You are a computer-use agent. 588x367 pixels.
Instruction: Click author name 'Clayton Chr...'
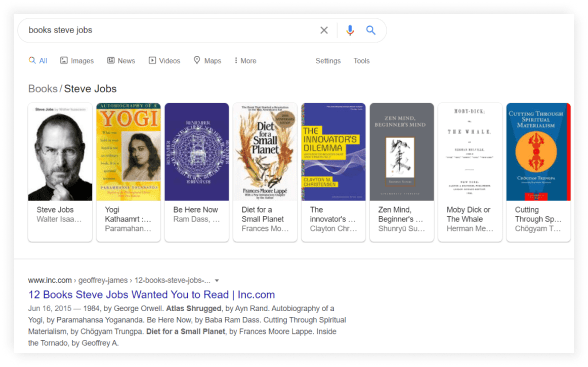(333, 229)
